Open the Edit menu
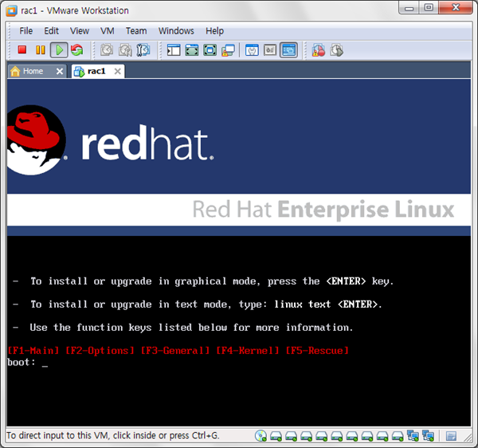 pyautogui.click(x=51, y=31)
